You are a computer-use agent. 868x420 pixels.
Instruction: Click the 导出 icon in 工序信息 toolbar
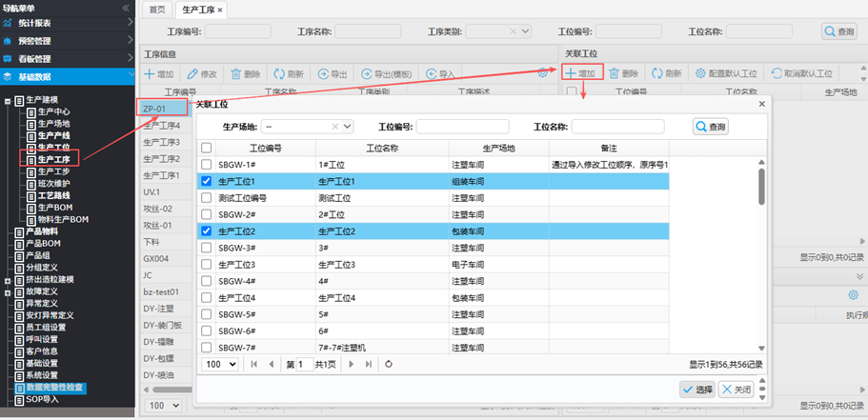point(322,74)
